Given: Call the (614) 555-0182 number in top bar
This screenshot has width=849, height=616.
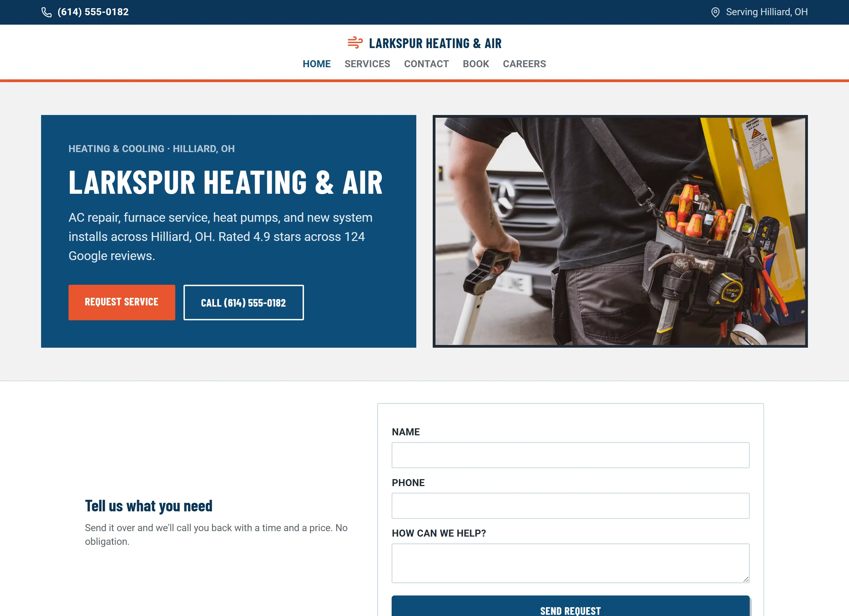Looking at the screenshot, I should (93, 12).
